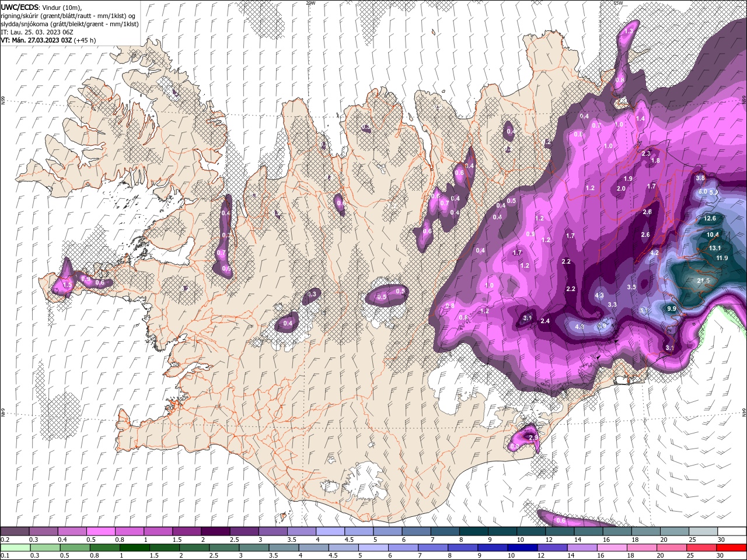Click the dark teal snow swatch labeled 8
The width and height of the screenshot is (747, 560).
(473, 531)
